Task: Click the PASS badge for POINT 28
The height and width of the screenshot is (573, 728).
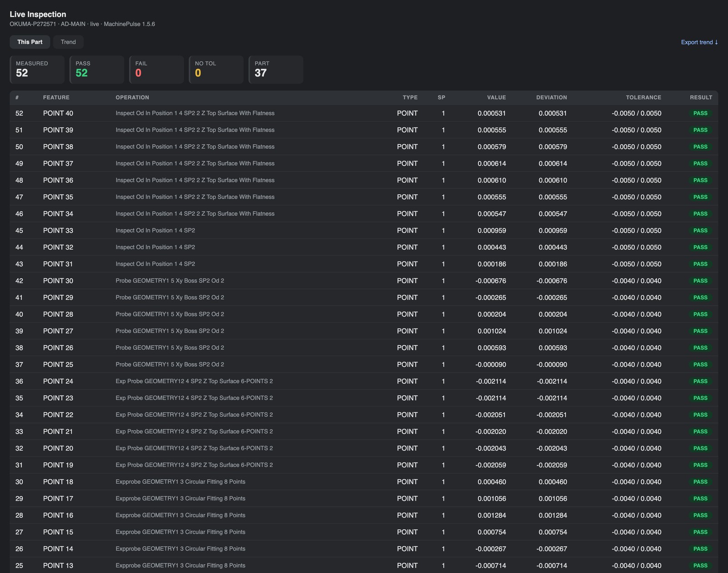Action: (x=700, y=314)
